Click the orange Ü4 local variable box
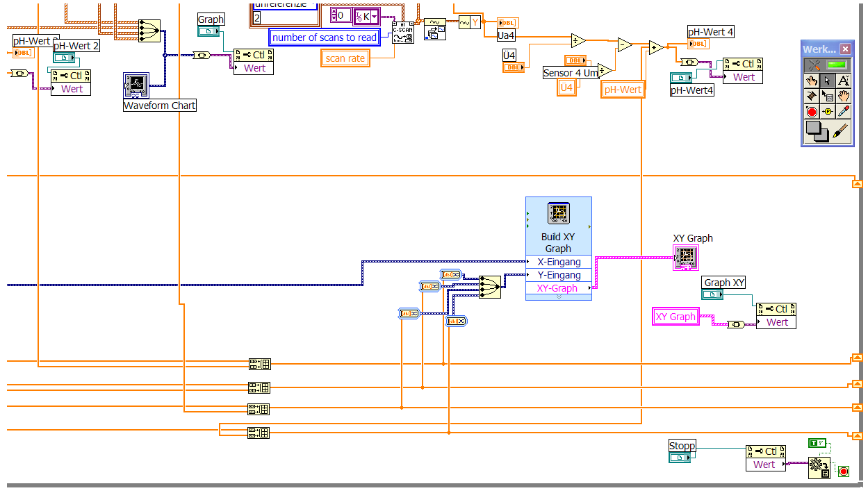Screen dimensions: 868x493 (x=567, y=87)
